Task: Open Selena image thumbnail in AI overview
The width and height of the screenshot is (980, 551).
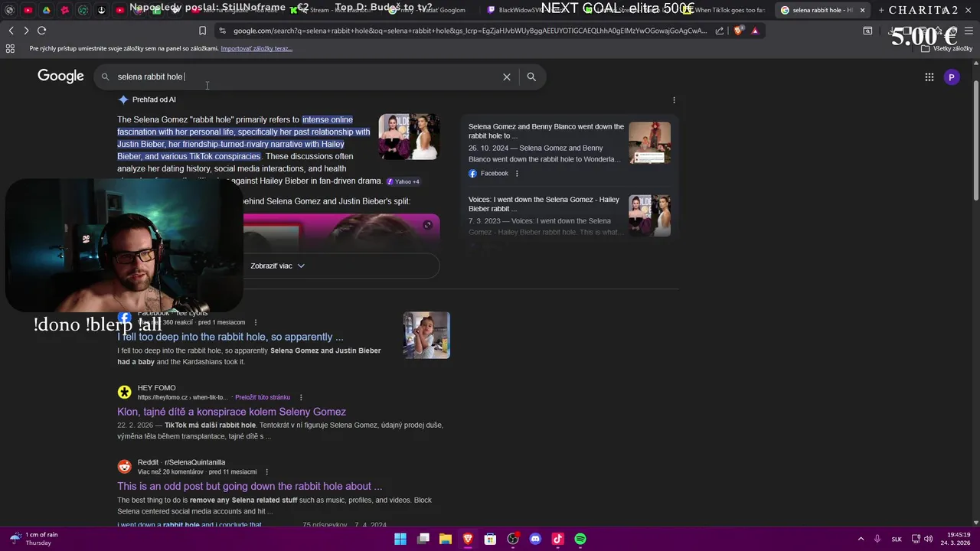Action: (409, 137)
